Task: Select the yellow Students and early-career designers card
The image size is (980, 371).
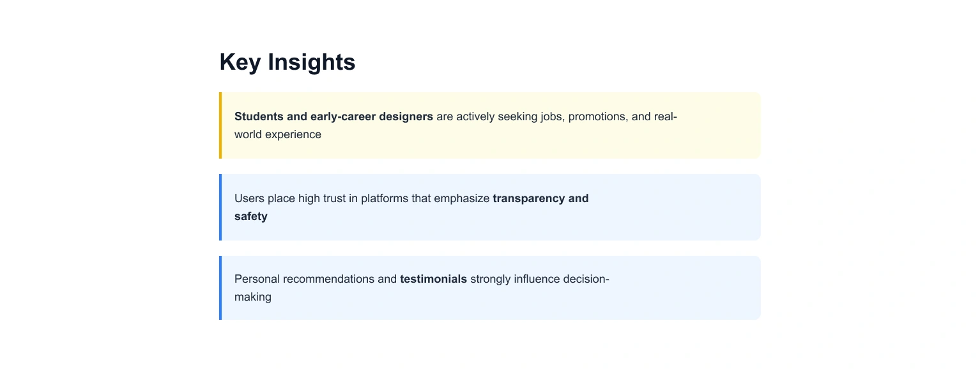Action: (x=490, y=125)
